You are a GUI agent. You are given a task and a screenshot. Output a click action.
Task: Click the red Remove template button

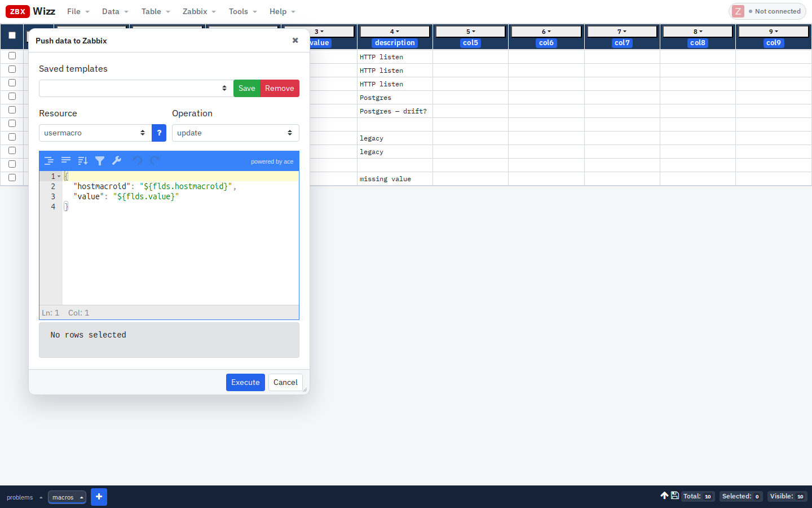point(280,88)
